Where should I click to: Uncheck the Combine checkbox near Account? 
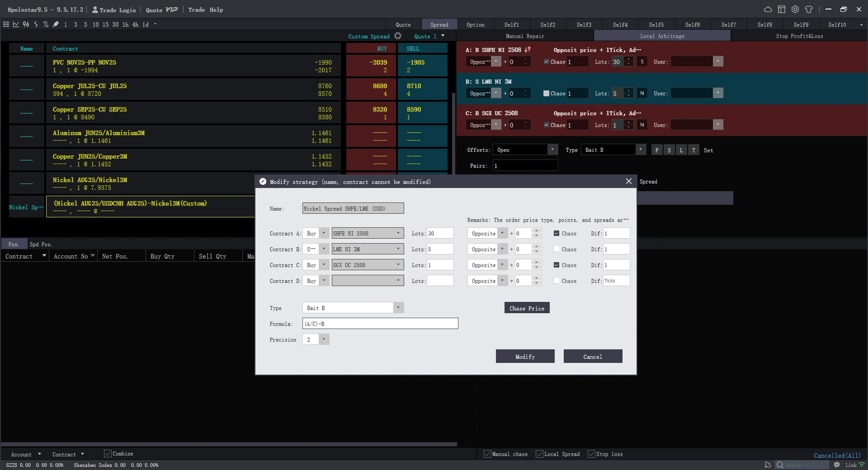click(108, 454)
